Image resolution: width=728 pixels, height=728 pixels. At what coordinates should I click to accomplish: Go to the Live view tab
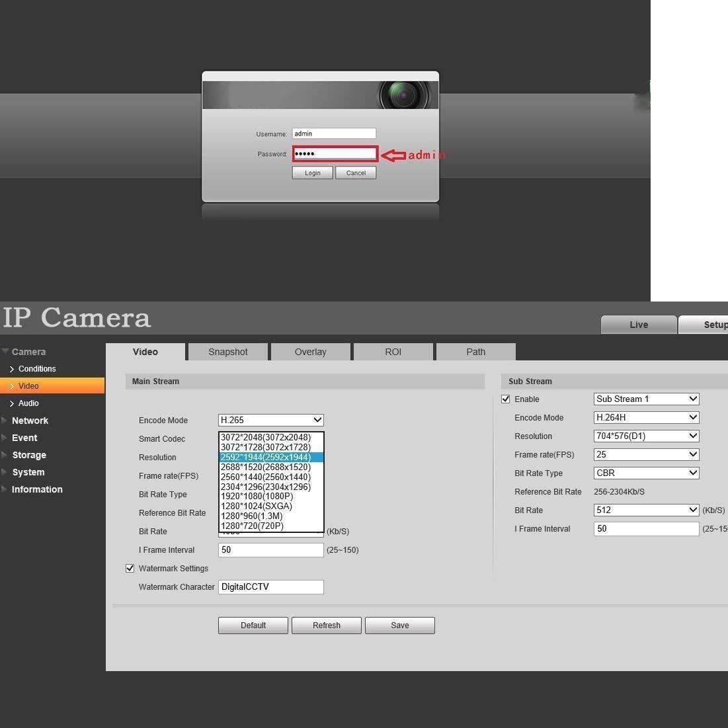point(639,325)
